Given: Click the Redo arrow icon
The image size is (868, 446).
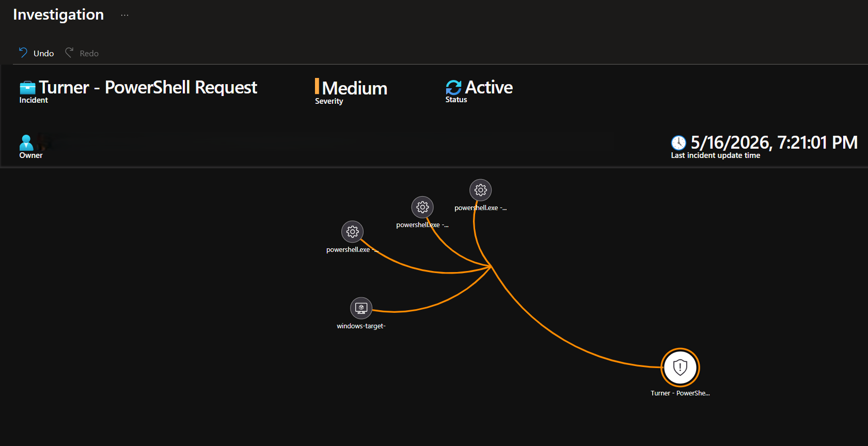Looking at the screenshot, I should click(69, 53).
